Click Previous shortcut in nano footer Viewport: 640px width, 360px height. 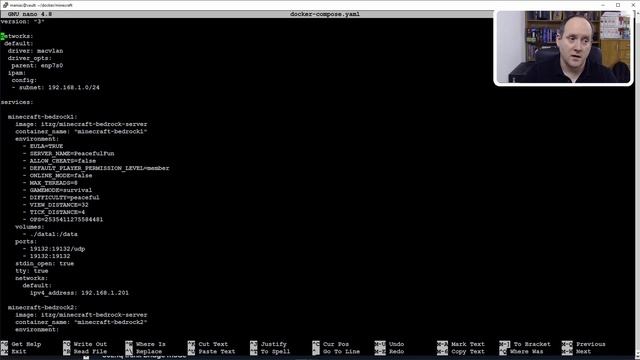pyautogui.click(x=584, y=344)
